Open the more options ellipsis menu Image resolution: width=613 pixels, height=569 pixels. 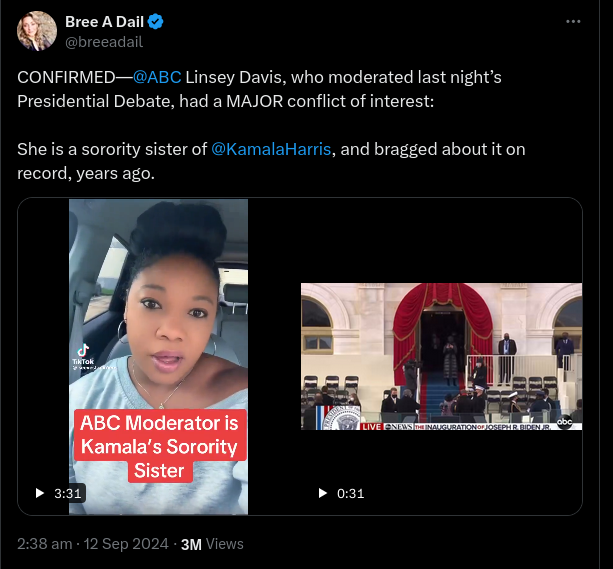tap(573, 21)
